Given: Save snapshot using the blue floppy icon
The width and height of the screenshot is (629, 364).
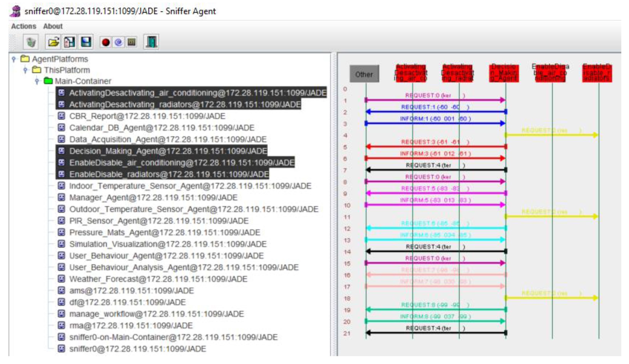Looking at the screenshot, I should (x=86, y=42).
